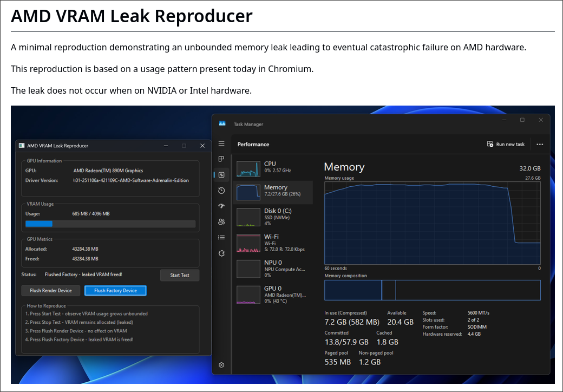Click the sentence mentioning Chromium usage pattern
Screen dimensions: 563x392
click(162, 69)
